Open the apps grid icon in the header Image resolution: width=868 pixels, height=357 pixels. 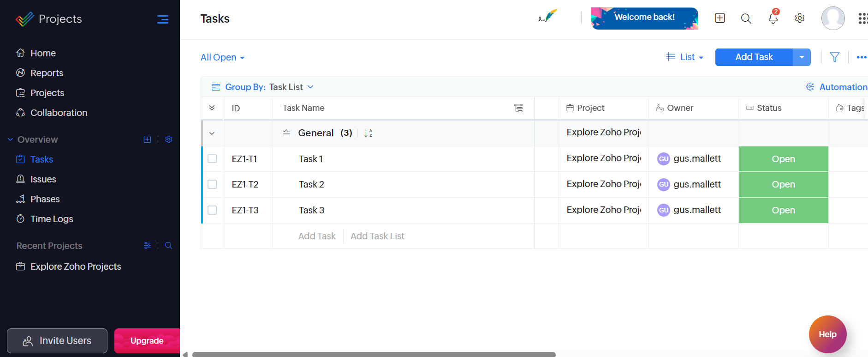(x=863, y=18)
